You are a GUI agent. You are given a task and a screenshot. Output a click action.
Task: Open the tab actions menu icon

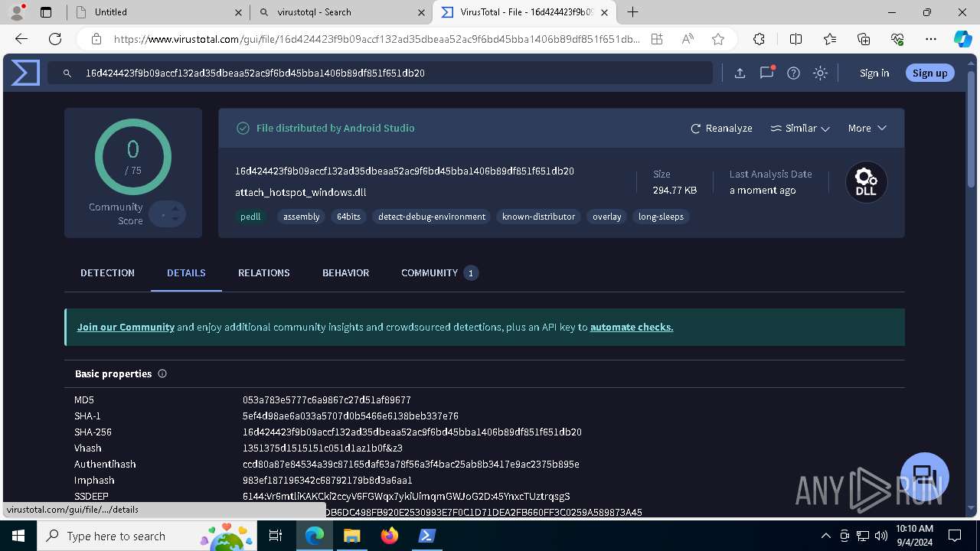pyautogui.click(x=46, y=12)
